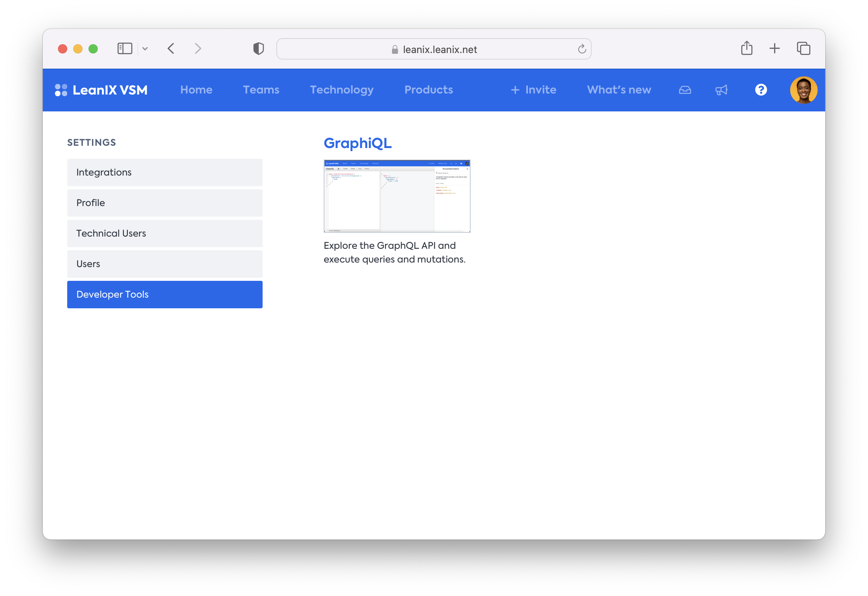The height and width of the screenshot is (596, 868).
Task: Go back with the back arrow
Action: click(171, 49)
